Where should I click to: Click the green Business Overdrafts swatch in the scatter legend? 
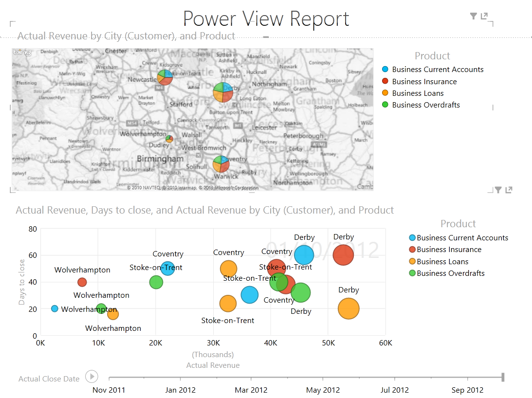412,273
